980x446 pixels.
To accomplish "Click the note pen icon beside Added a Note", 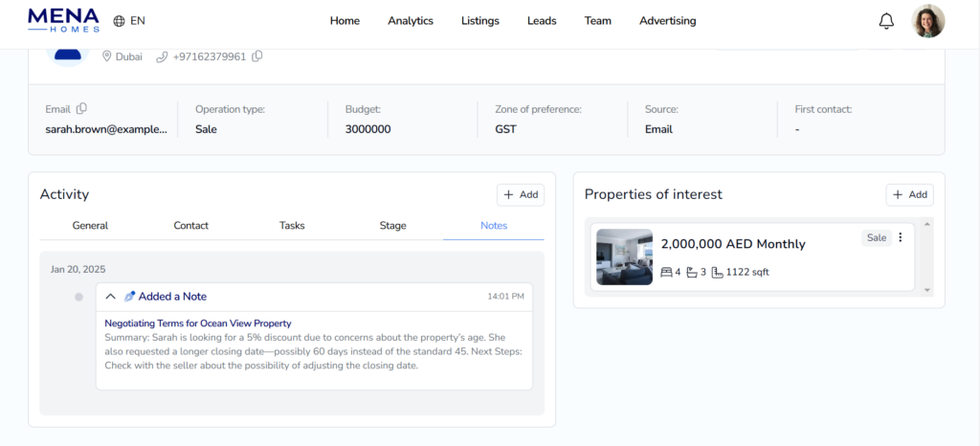I will tap(129, 296).
